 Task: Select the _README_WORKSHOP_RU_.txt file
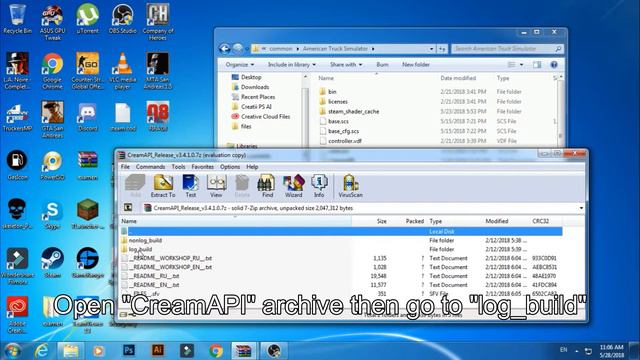(170, 258)
